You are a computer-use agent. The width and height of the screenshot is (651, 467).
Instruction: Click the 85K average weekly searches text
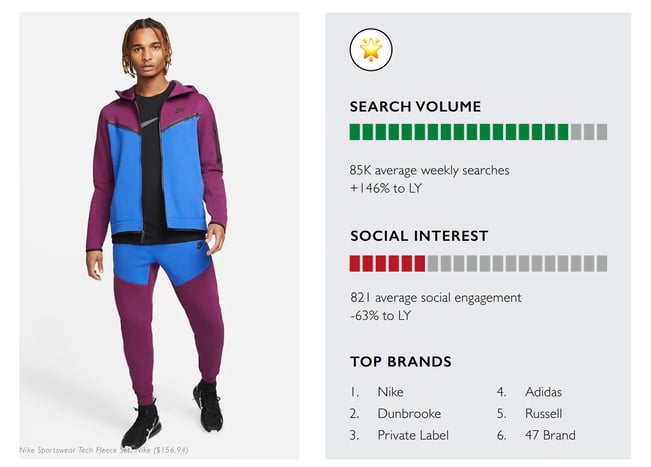(x=429, y=170)
